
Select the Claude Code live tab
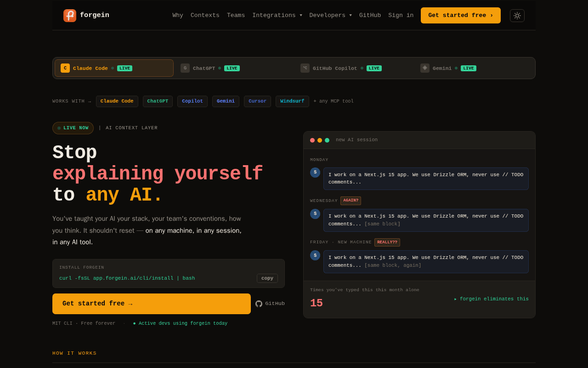(x=114, y=68)
